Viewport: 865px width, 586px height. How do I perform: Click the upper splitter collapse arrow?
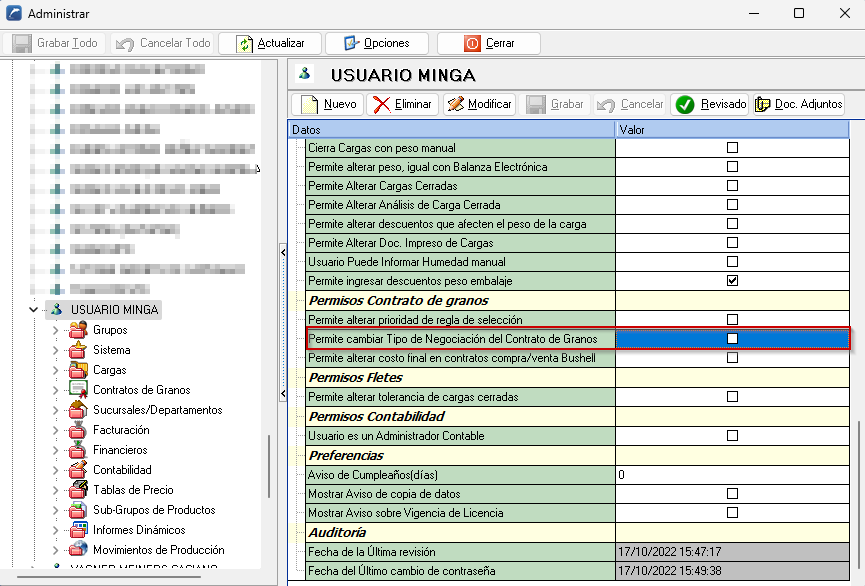(x=283, y=252)
